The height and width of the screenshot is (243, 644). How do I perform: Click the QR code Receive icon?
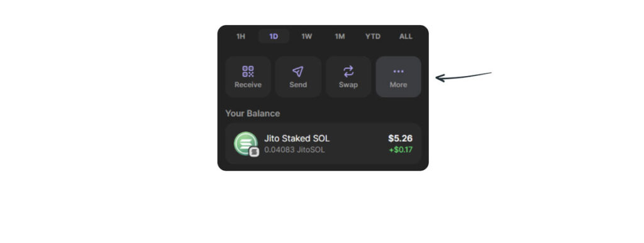(248, 72)
